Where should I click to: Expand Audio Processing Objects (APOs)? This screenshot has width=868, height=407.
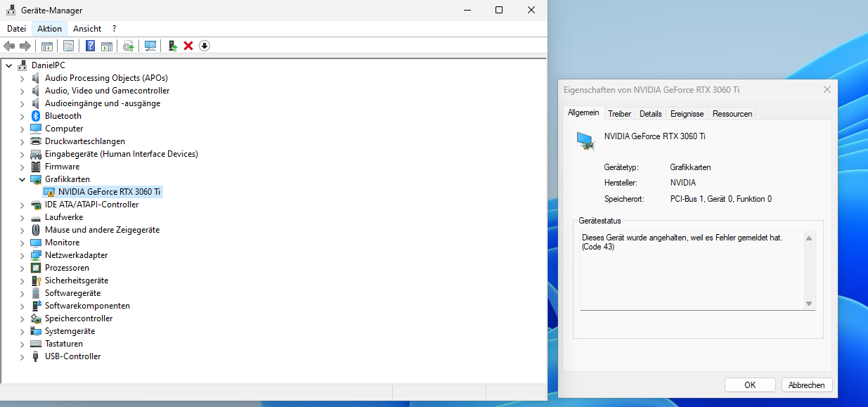[22, 78]
